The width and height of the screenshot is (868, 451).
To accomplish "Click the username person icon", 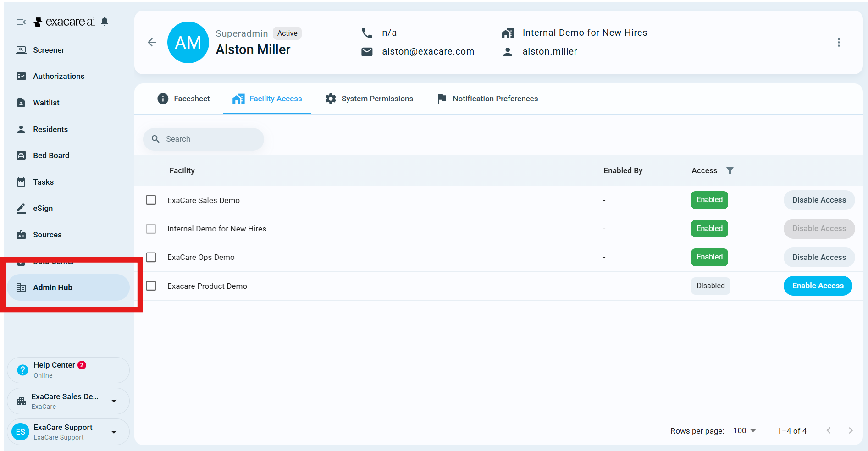I will pyautogui.click(x=508, y=52).
